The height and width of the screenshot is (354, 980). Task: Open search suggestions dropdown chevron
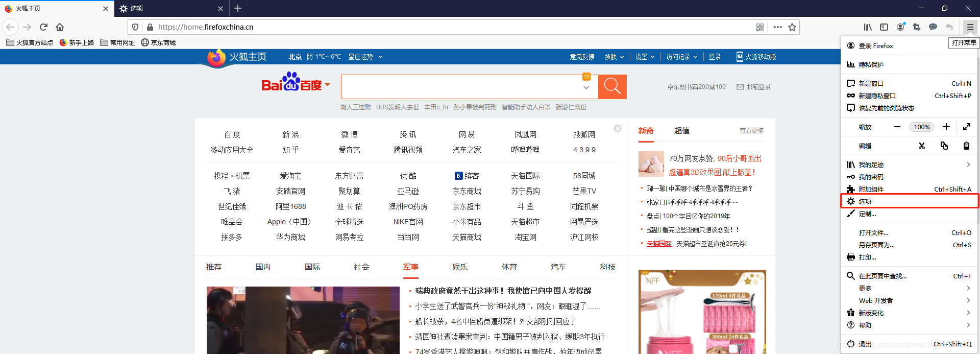[x=586, y=88]
